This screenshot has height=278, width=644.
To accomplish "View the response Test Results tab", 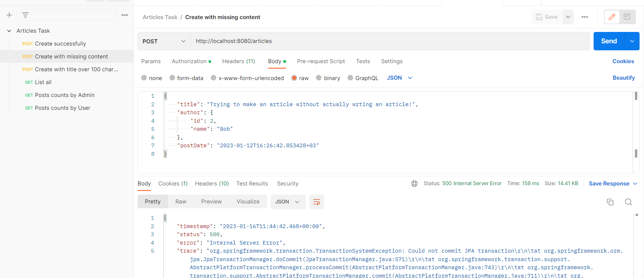I will (x=252, y=184).
